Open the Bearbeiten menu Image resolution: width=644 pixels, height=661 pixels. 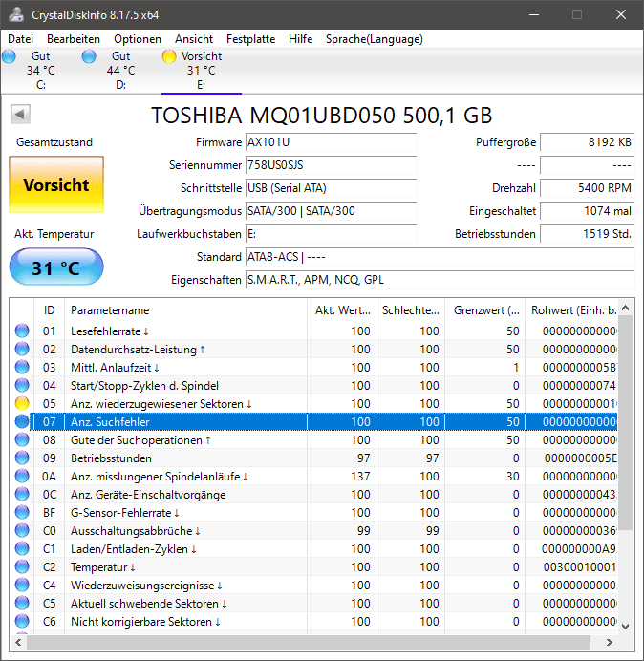(x=74, y=39)
